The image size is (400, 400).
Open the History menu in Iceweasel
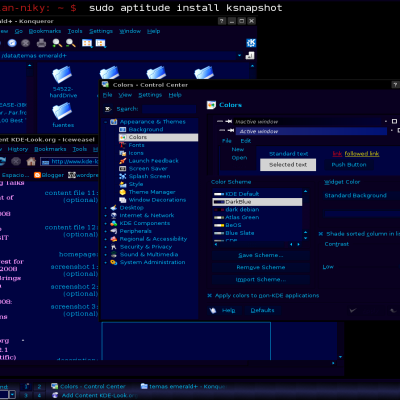coord(18,149)
